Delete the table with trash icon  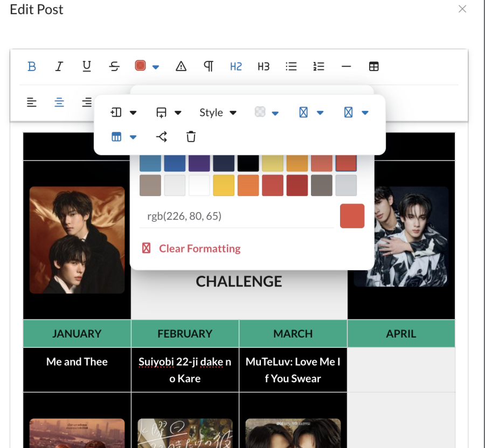(x=191, y=137)
